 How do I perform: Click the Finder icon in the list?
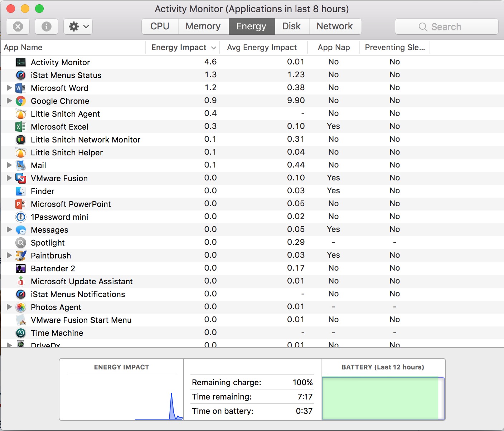[21, 191]
